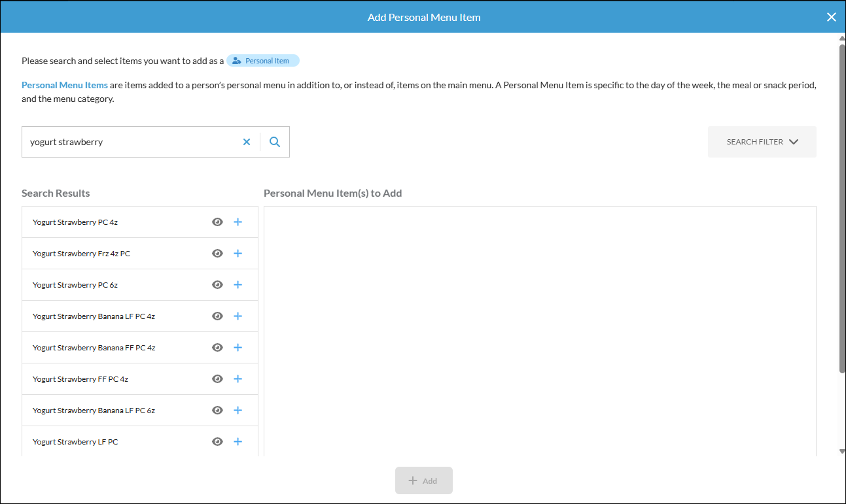Click the Search Results heading
Image resolution: width=846 pixels, height=504 pixels.
[56, 193]
